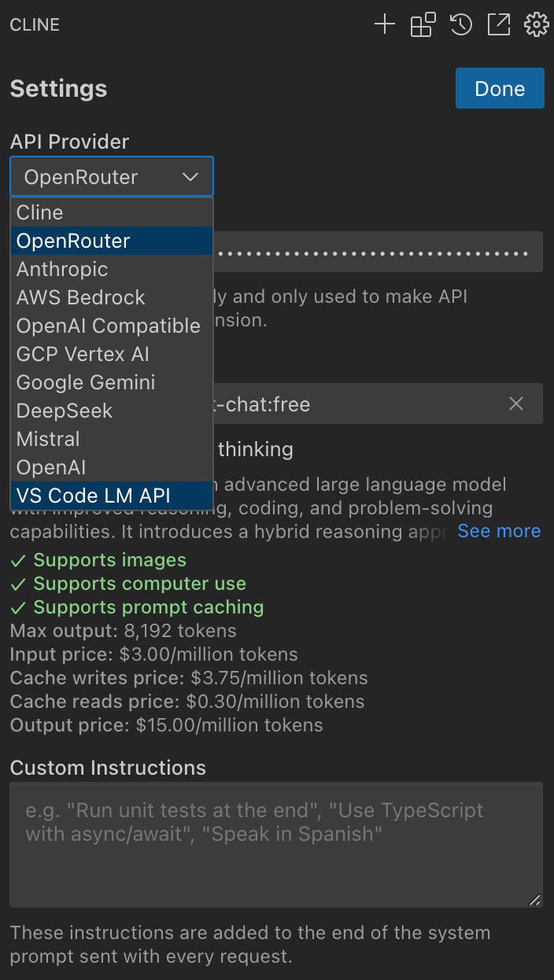Select Google Gemini from dropdown
The image size is (554, 980).
(86, 382)
